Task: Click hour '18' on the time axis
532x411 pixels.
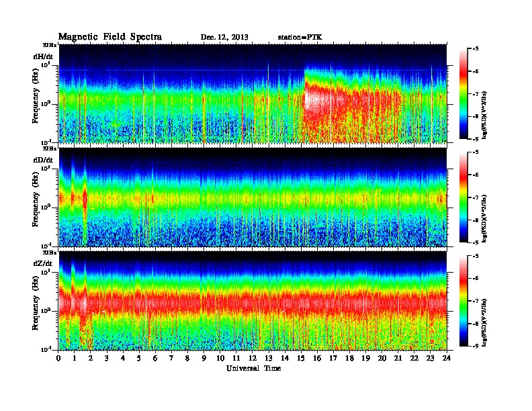Action: [350, 358]
